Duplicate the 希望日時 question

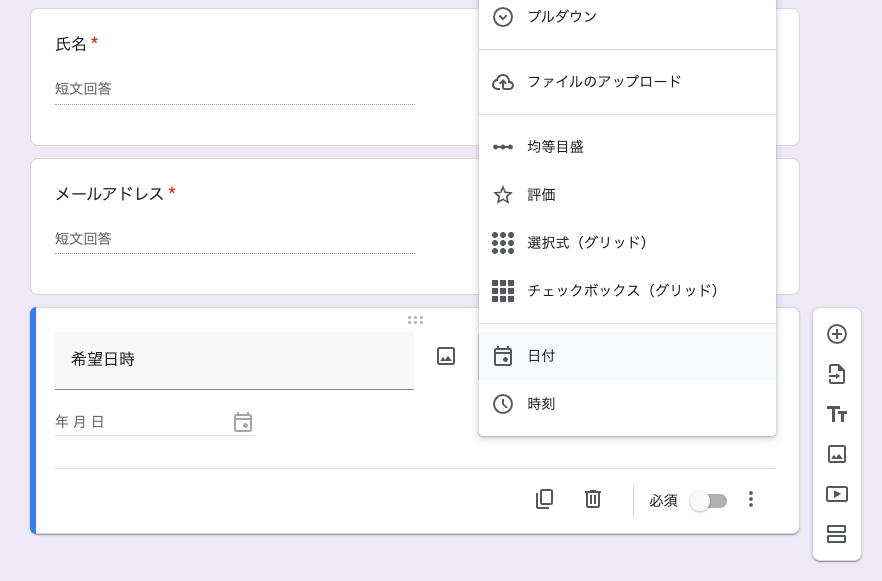pos(544,499)
